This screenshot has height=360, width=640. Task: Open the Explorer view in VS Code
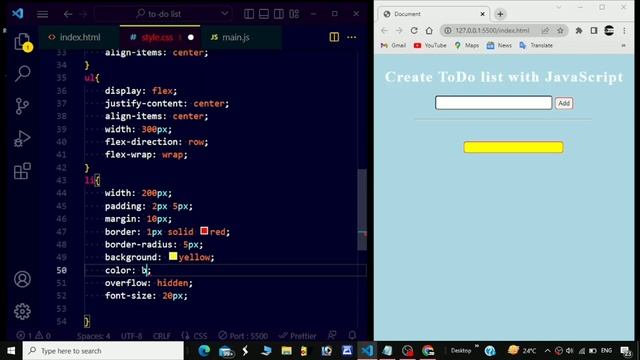[x=22, y=42]
